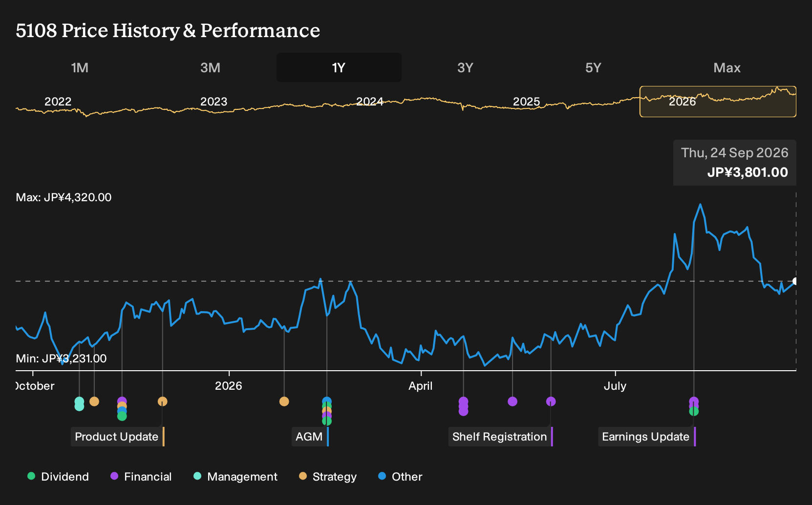Screen dimensions: 812x505
Task: Click the 2022 label on the overview chart
Action: click(58, 102)
